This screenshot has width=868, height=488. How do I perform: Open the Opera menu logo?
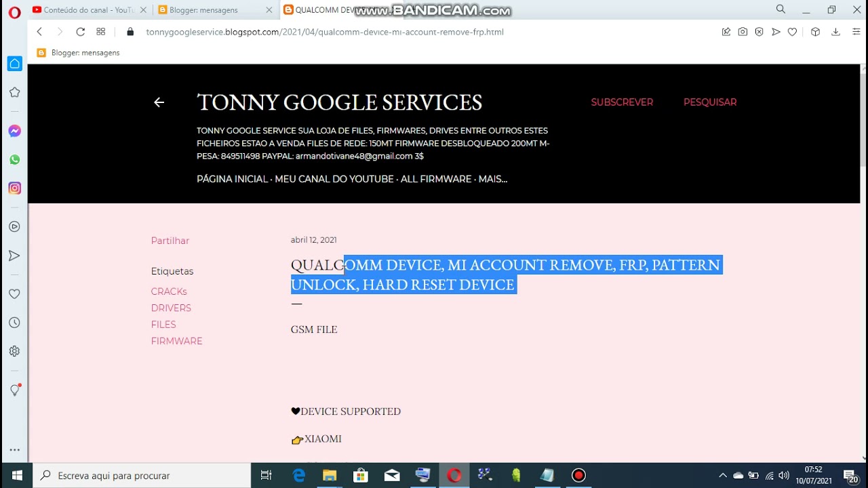tap(14, 12)
